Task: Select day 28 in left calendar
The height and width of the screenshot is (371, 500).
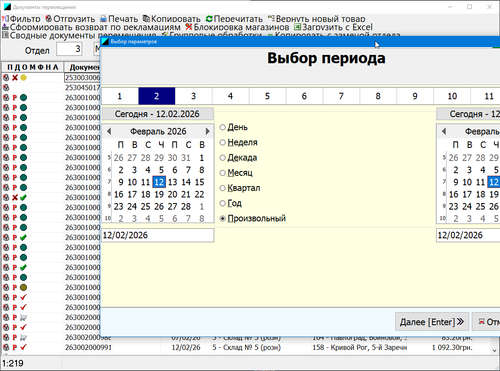Action: click(186, 207)
